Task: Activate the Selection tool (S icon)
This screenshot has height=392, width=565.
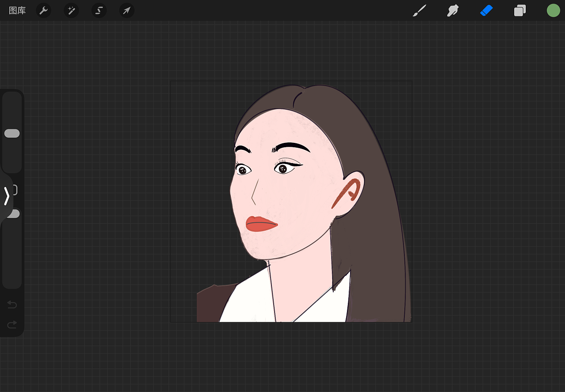Action: click(x=99, y=11)
